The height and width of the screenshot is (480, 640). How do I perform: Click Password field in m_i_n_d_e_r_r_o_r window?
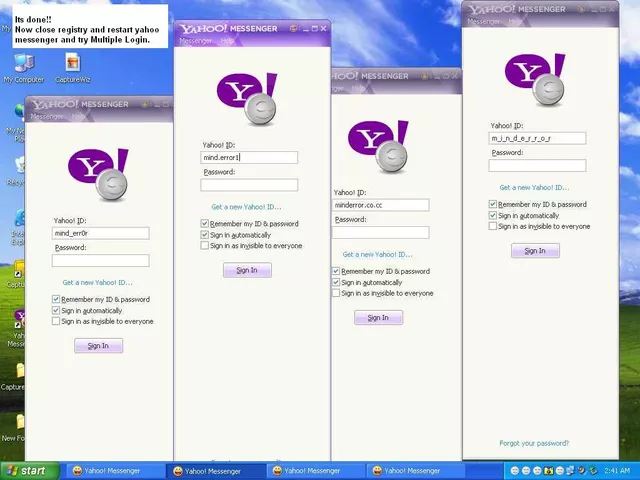tap(537, 165)
